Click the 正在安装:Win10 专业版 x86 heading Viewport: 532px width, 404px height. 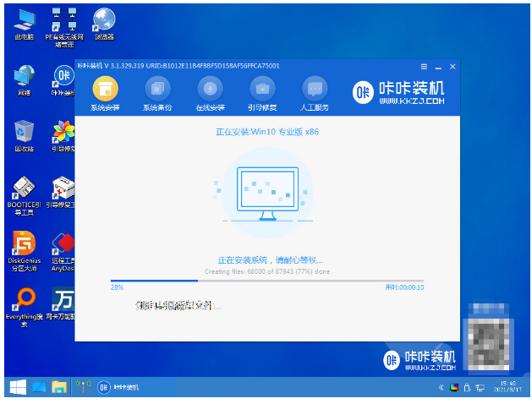tap(267, 132)
